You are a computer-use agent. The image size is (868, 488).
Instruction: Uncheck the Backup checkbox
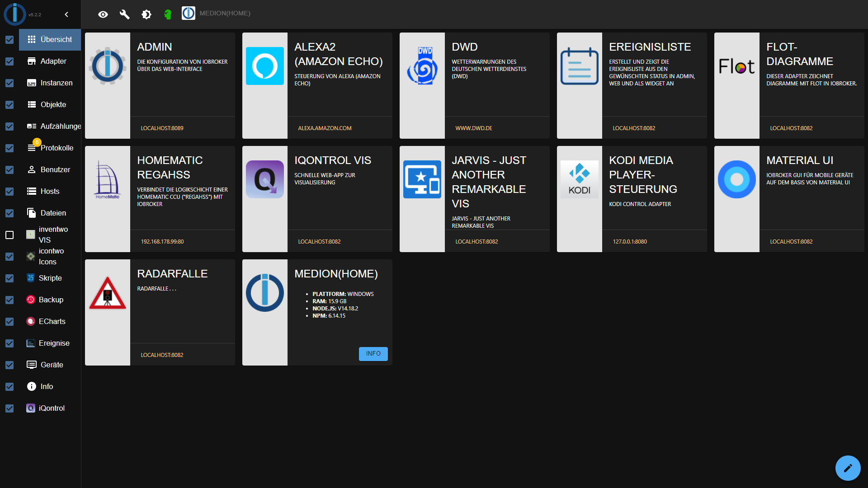tap(9, 300)
